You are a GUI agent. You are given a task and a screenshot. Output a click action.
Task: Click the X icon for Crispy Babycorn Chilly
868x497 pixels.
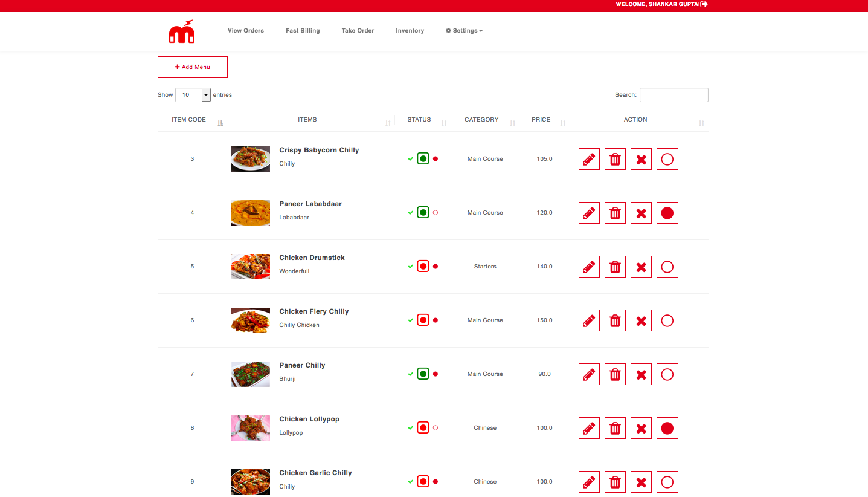(641, 159)
